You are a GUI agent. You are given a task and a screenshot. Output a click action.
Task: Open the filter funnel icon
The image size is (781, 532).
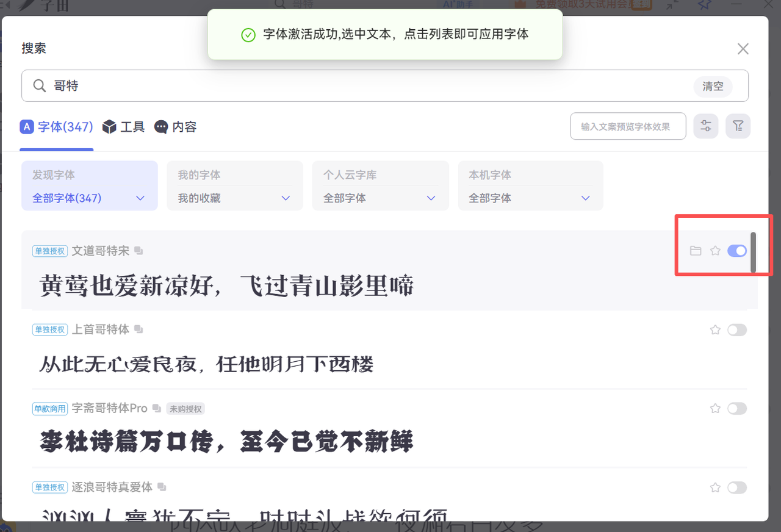[x=738, y=126]
